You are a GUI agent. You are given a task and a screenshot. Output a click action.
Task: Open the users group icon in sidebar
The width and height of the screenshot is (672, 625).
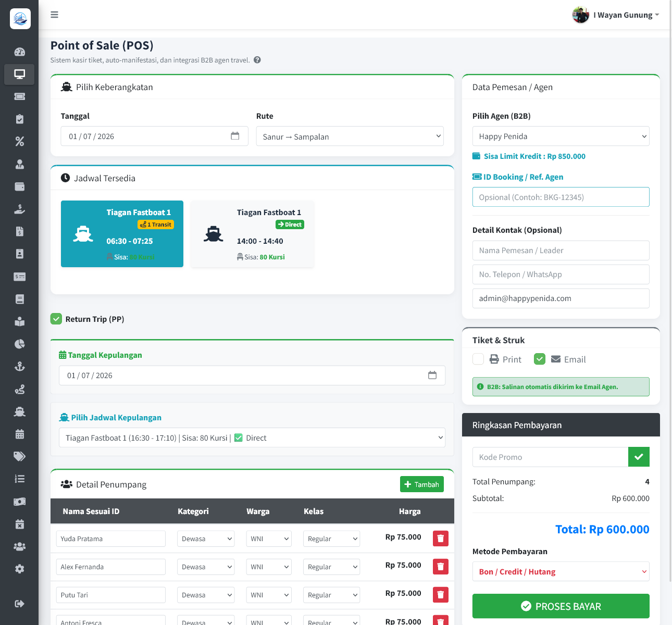19,546
